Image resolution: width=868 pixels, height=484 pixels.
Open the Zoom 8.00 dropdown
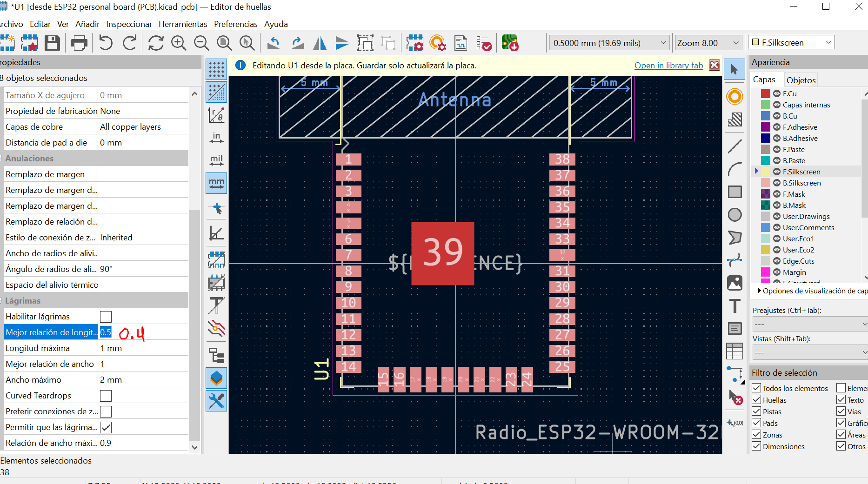(708, 43)
